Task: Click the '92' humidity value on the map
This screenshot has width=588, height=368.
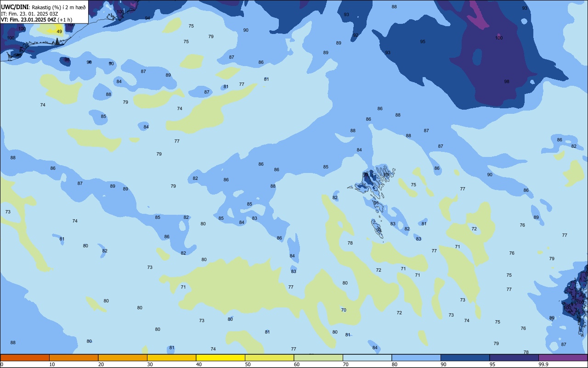Action: 356,35
